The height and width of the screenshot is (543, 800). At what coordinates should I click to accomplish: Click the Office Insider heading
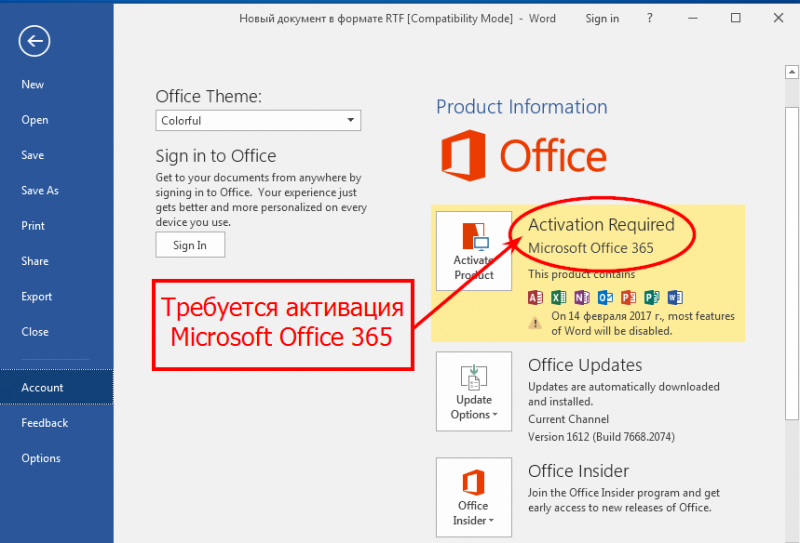[578, 471]
